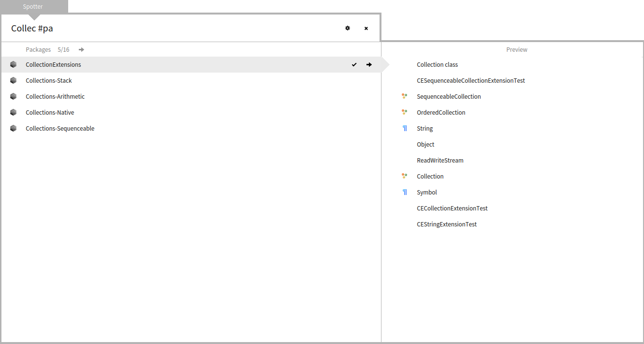Click the CollectionExtensions package icon

click(x=14, y=64)
